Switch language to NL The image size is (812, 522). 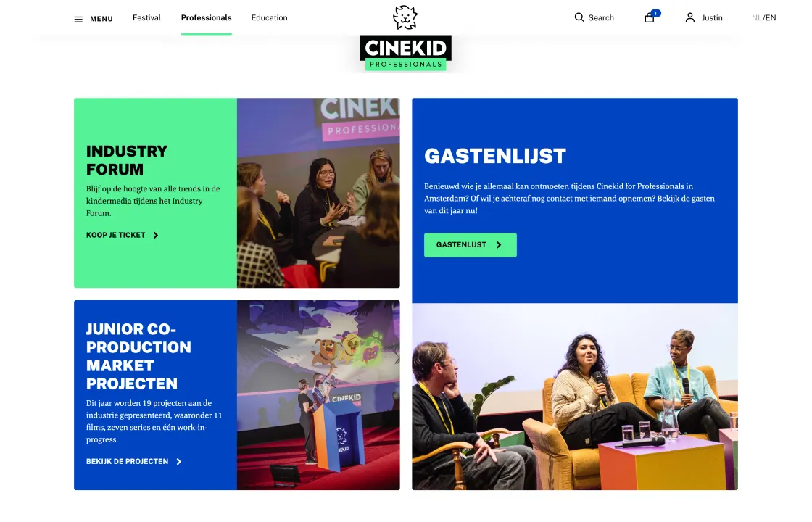click(757, 17)
